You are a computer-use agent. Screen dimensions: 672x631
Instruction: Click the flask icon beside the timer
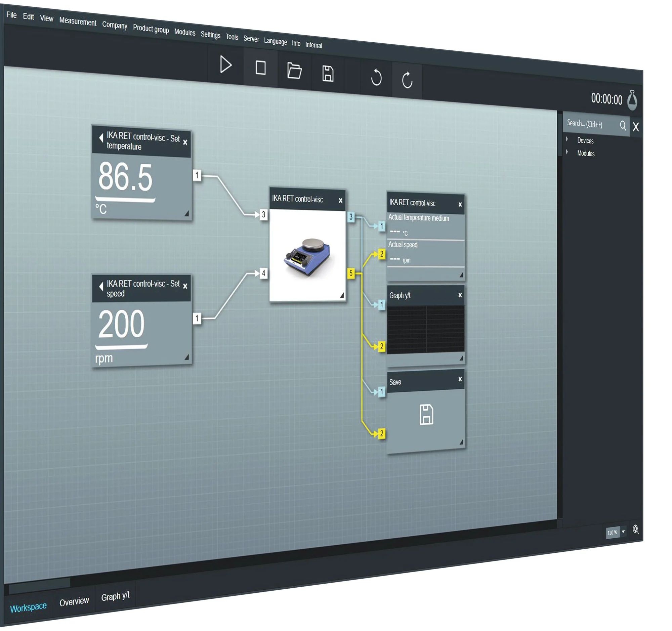point(632,100)
